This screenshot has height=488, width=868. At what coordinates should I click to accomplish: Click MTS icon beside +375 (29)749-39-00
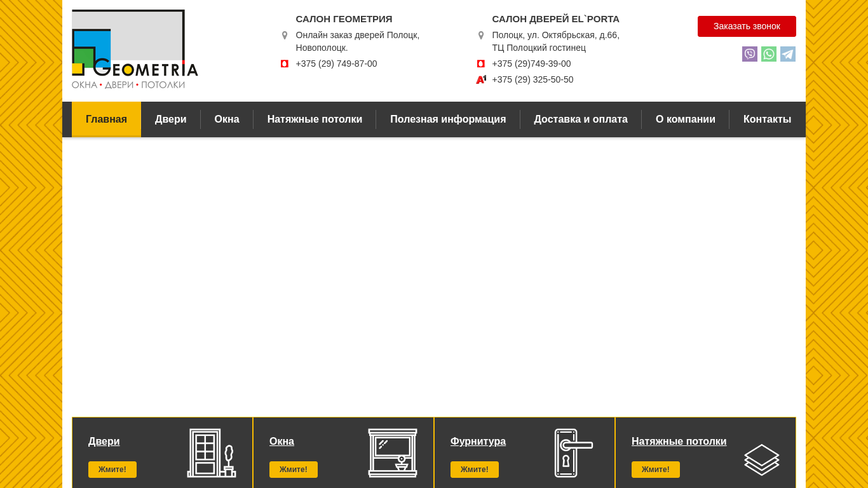[x=481, y=64]
